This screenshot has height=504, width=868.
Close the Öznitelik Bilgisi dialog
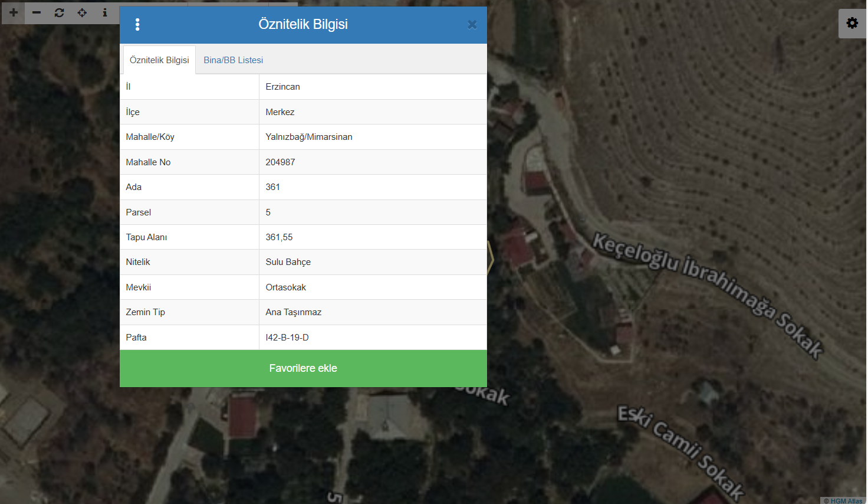click(472, 25)
